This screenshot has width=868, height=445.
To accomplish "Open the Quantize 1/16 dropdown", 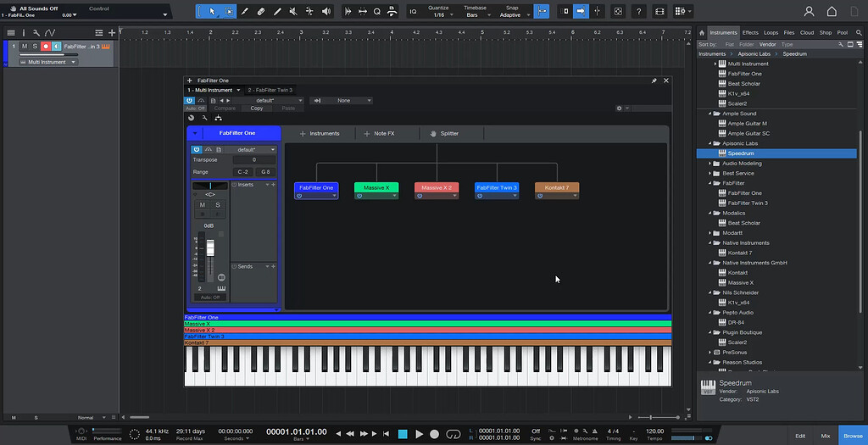I will pyautogui.click(x=441, y=15).
